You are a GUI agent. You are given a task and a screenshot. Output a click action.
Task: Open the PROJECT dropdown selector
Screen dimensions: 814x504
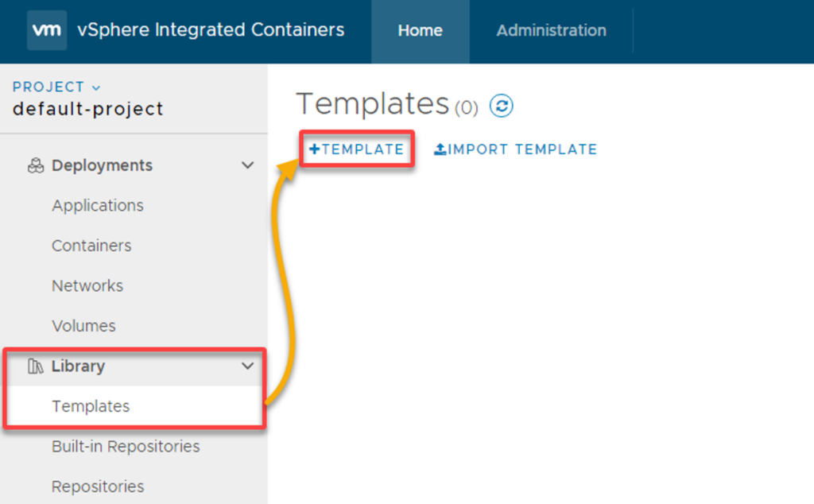(56, 87)
